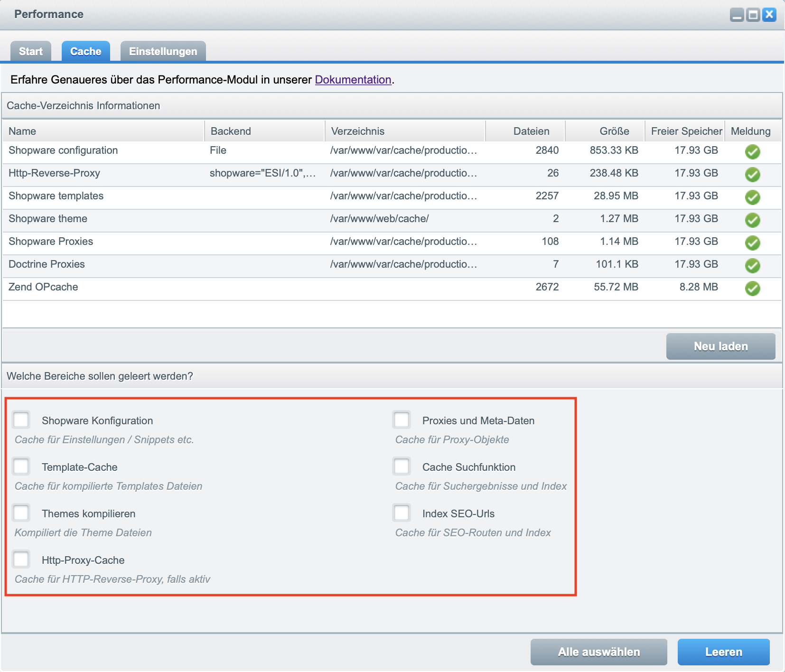This screenshot has width=785, height=672.
Task: Click the shopware="ESI/1.0" backend cell
Action: click(263, 173)
